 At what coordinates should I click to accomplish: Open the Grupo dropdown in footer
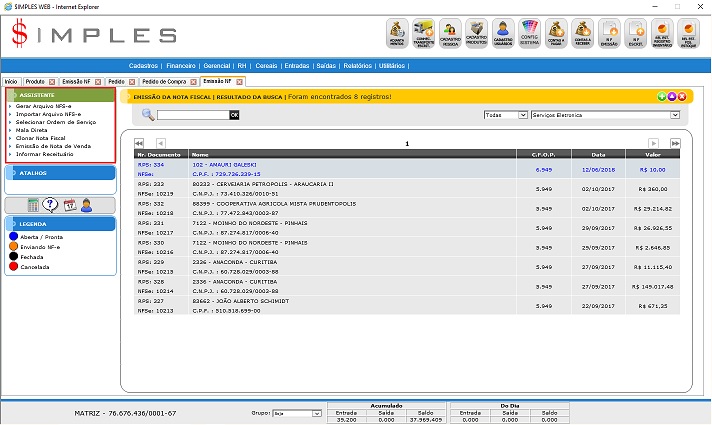click(317, 412)
